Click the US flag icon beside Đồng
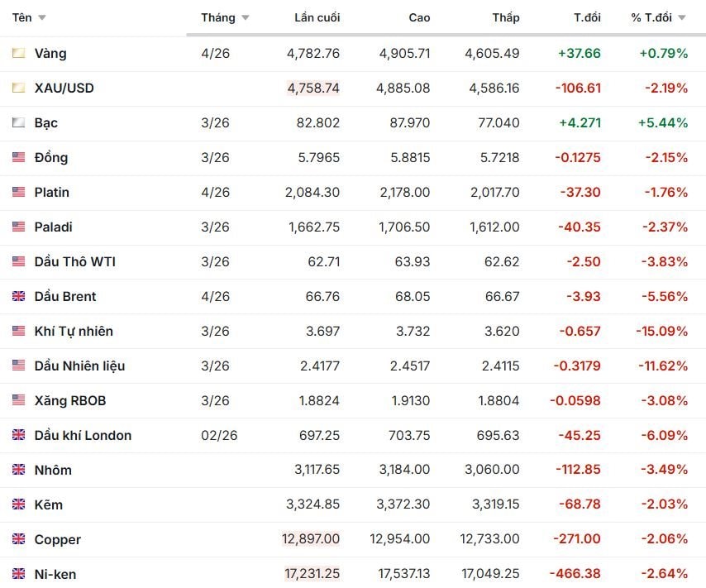The height and width of the screenshot is (588, 706). [18, 157]
